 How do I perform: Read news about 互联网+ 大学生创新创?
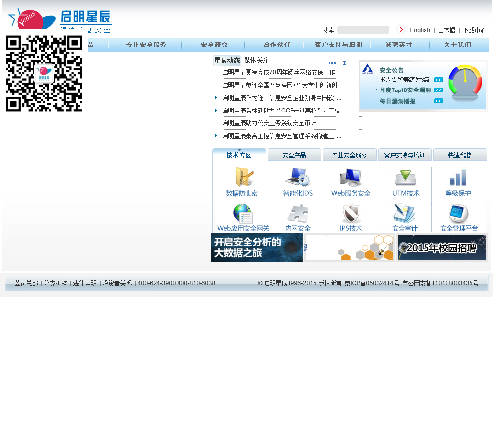[283, 85]
